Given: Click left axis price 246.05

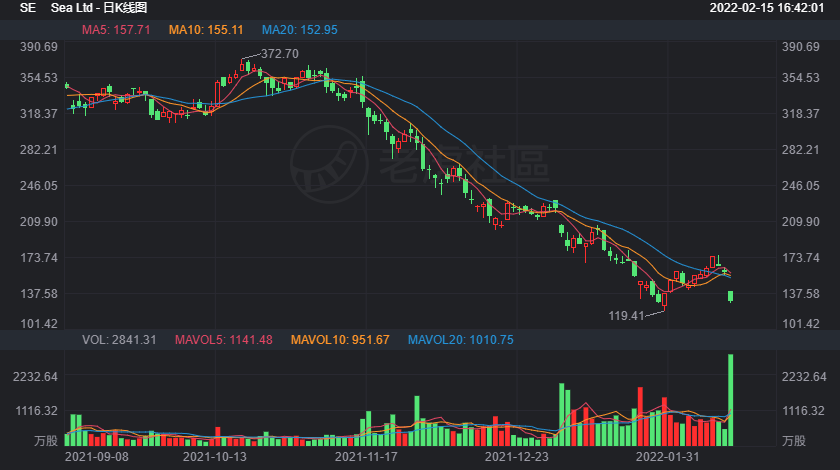Looking at the screenshot, I should click(39, 185).
